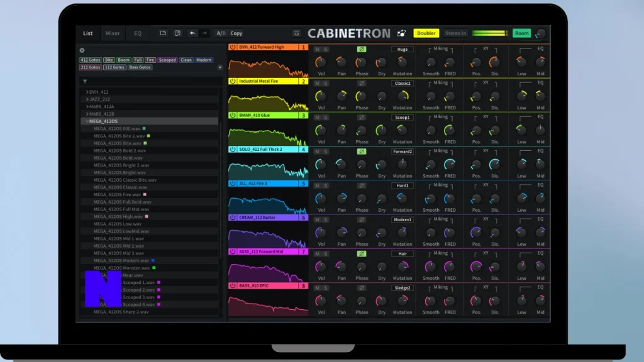Expand the MARS_412A folder
This screenshot has width=644, height=362.
[x=87, y=107]
